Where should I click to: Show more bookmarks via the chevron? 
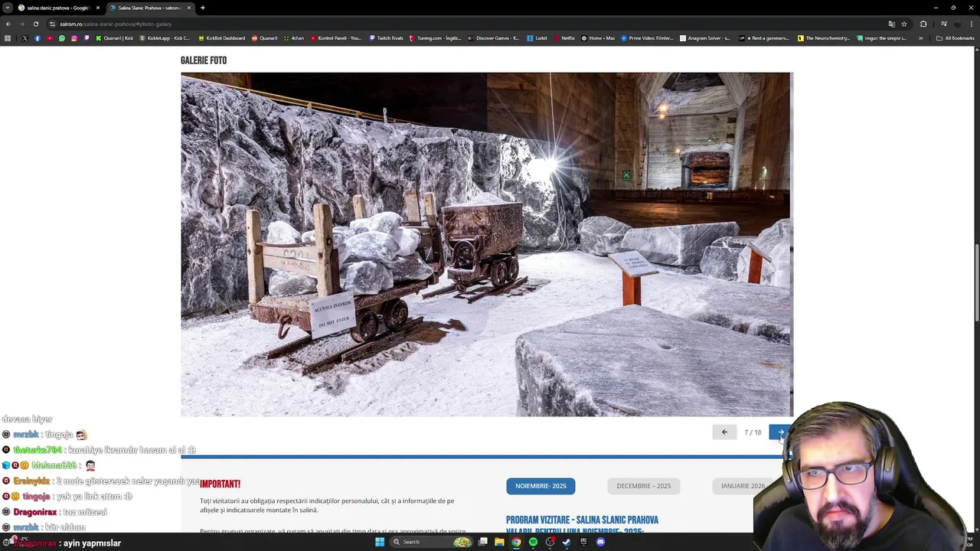[x=921, y=37]
